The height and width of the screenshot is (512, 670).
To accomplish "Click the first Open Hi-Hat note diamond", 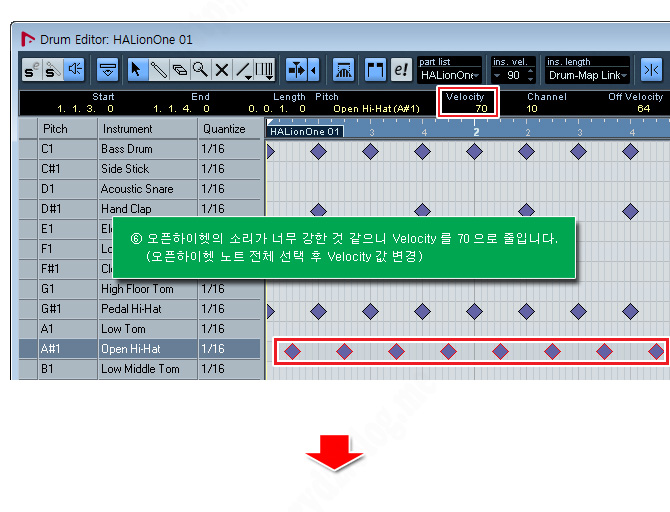I will pyautogui.click(x=292, y=351).
